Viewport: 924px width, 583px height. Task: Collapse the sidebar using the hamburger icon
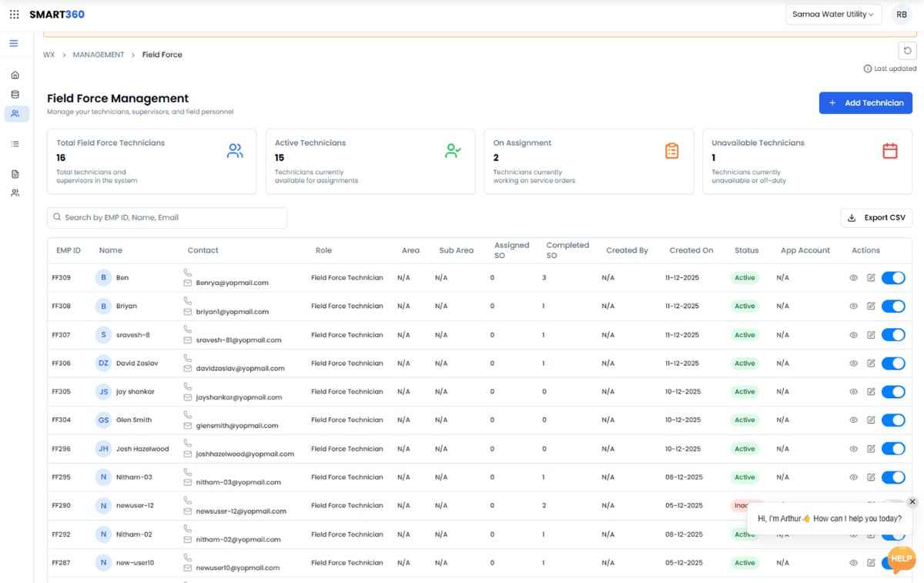[x=15, y=42]
